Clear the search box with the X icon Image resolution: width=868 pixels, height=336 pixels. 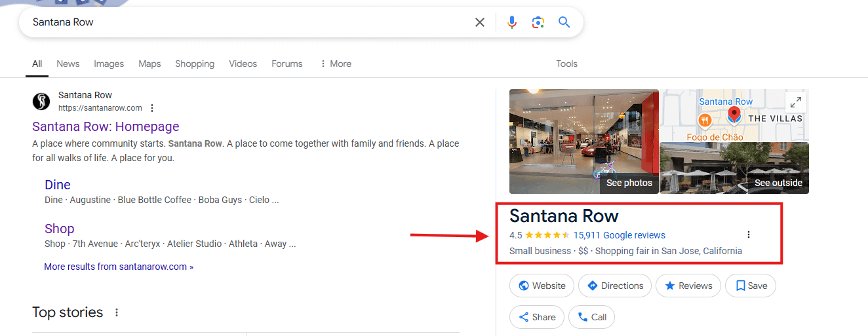tap(480, 22)
